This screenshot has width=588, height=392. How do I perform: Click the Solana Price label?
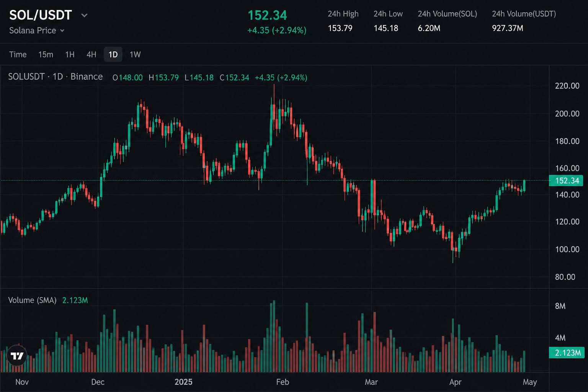(x=33, y=31)
